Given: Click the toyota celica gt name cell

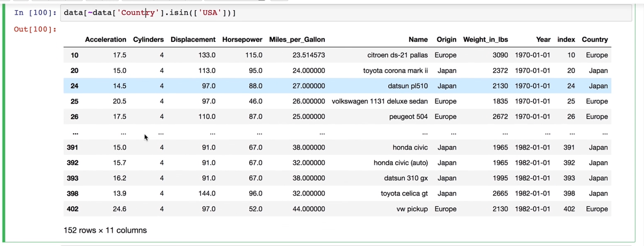Looking at the screenshot, I should 404,193.
